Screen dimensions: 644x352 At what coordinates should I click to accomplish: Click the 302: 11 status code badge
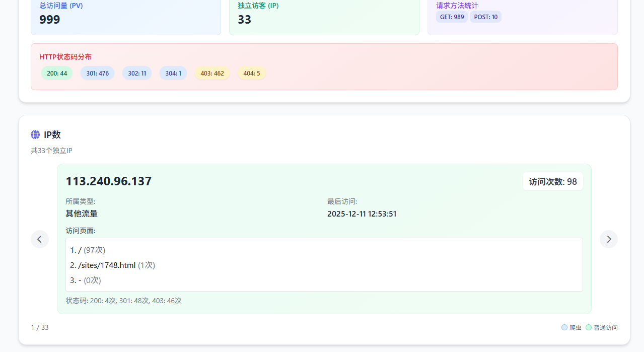tap(137, 73)
